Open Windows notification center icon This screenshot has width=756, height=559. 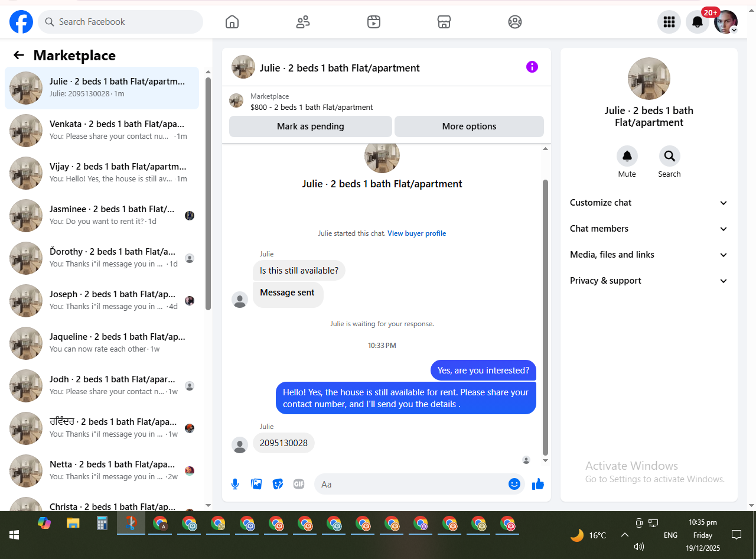tap(737, 535)
